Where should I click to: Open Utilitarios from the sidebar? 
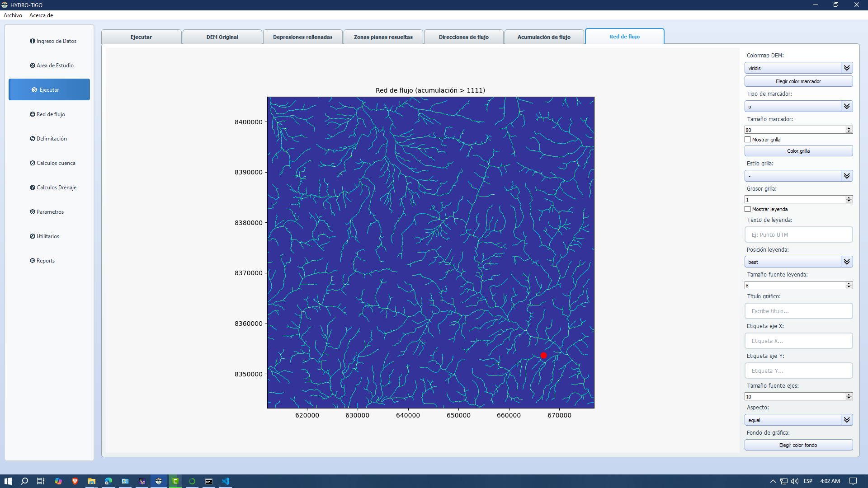(44, 236)
